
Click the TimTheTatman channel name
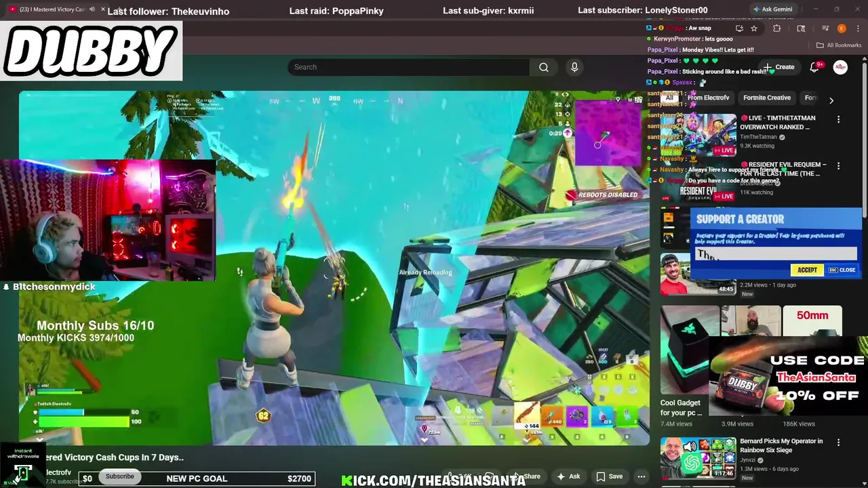[x=759, y=137]
